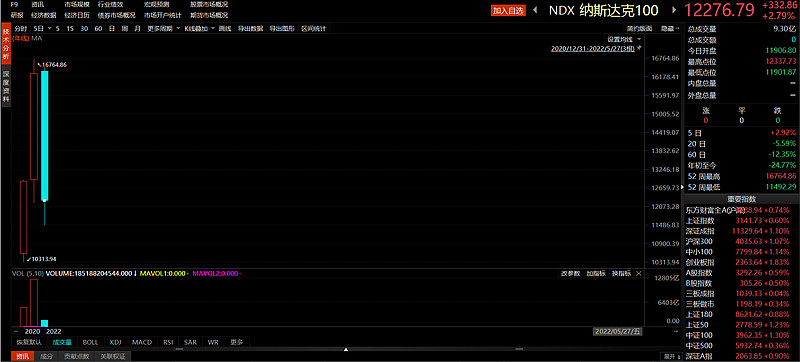Screen dimensions: 800x362
Task: Toggle the BOLL indicator
Action: click(90, 342)
